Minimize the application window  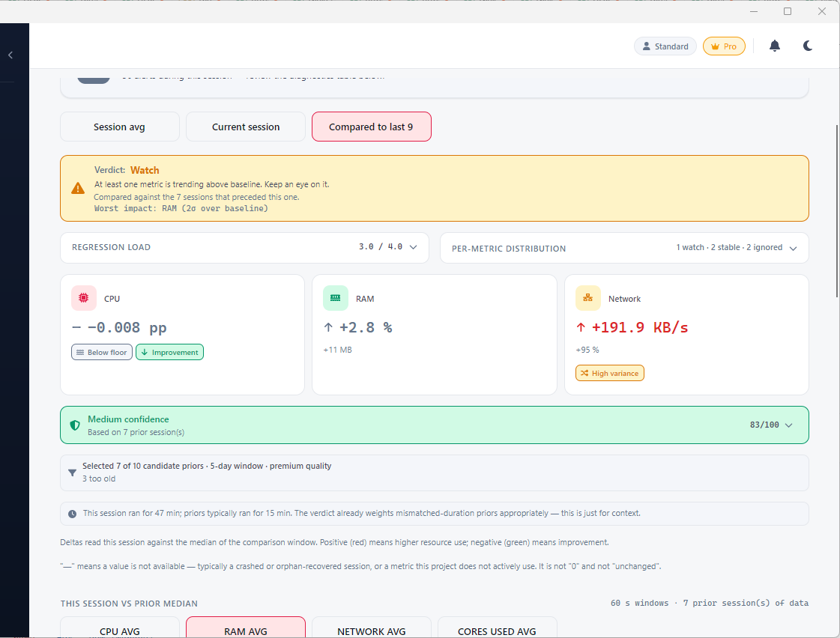pyautogui.click(x=754, y=11)
